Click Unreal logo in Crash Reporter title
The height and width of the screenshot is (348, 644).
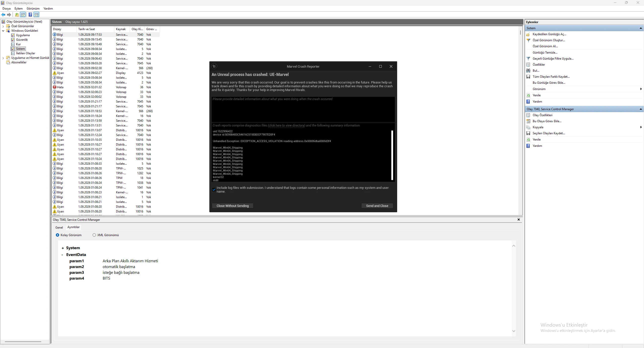click(214, 66)
